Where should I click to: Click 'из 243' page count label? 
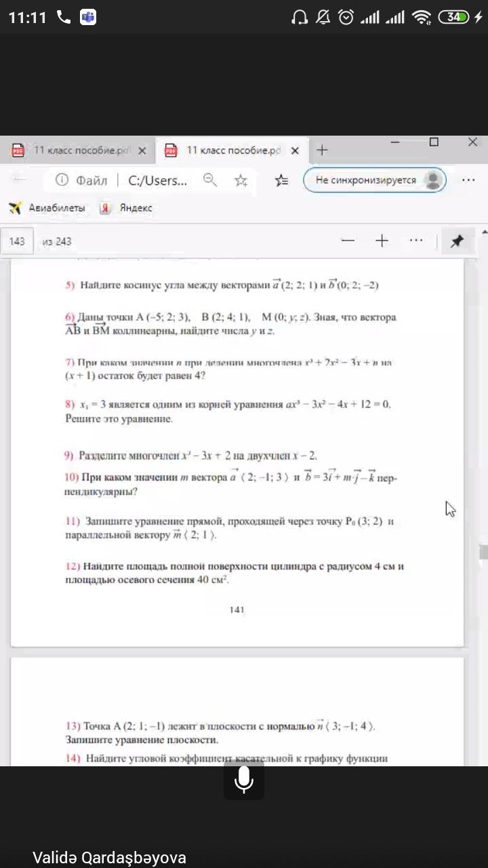pos(57,241)
